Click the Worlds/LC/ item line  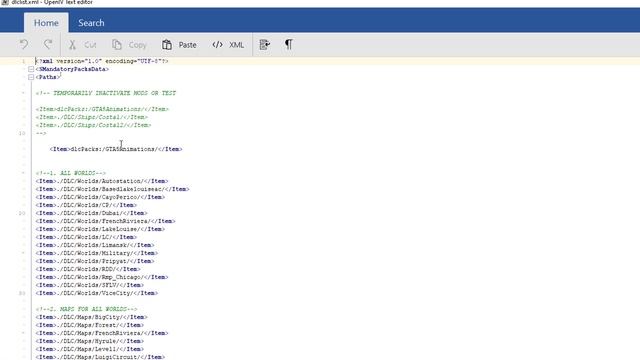click(x=86, y=237)
